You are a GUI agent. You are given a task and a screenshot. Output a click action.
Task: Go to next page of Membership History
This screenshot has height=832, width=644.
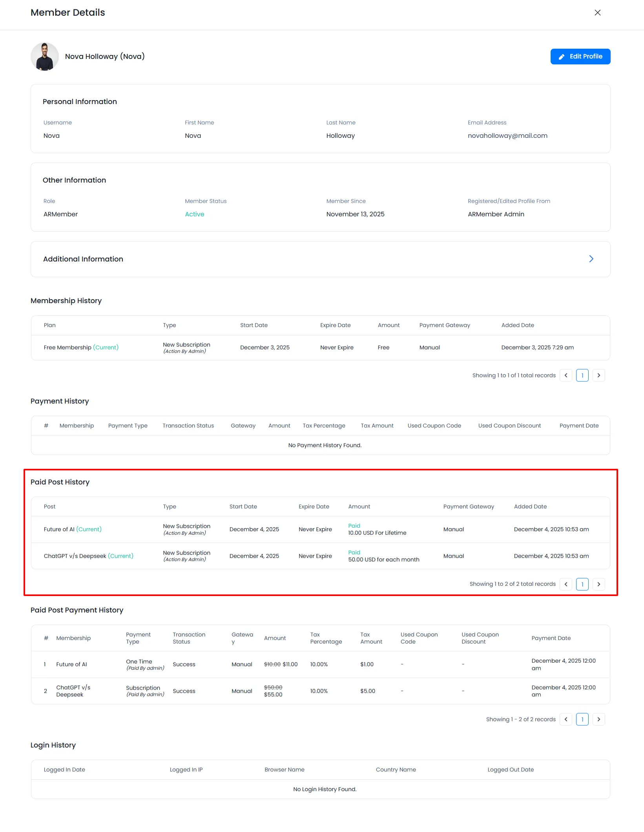point(598,375)
